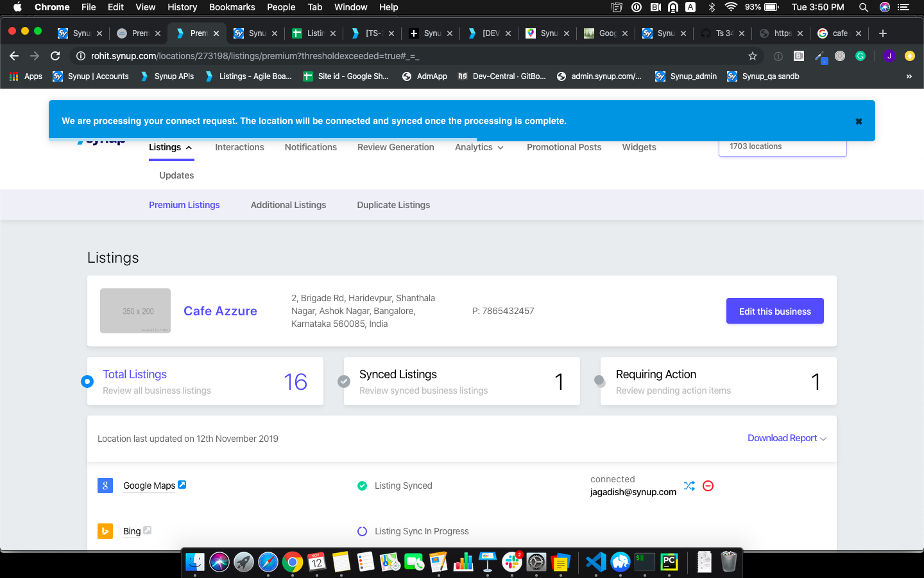Viewport: 924px width, 578px height.
Task: Click the shuffle icon beside jagadish@synup.com
Action: tap(689, 486)
